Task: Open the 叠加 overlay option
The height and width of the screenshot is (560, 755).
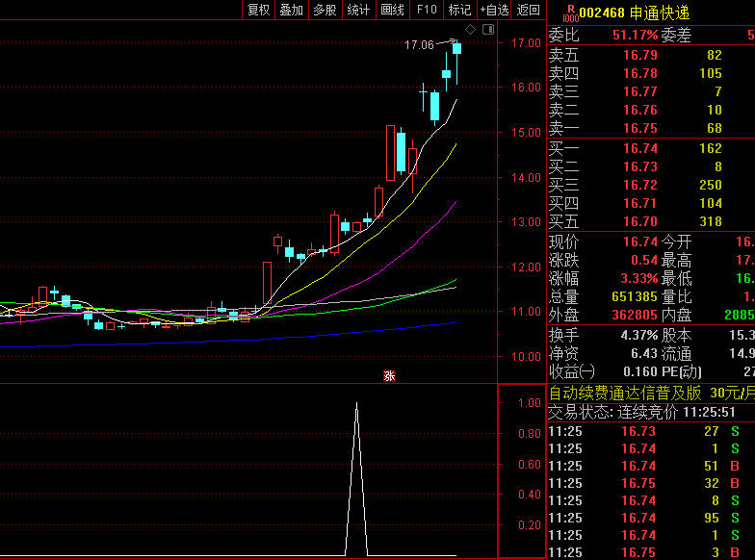Action: coord(291,10)
